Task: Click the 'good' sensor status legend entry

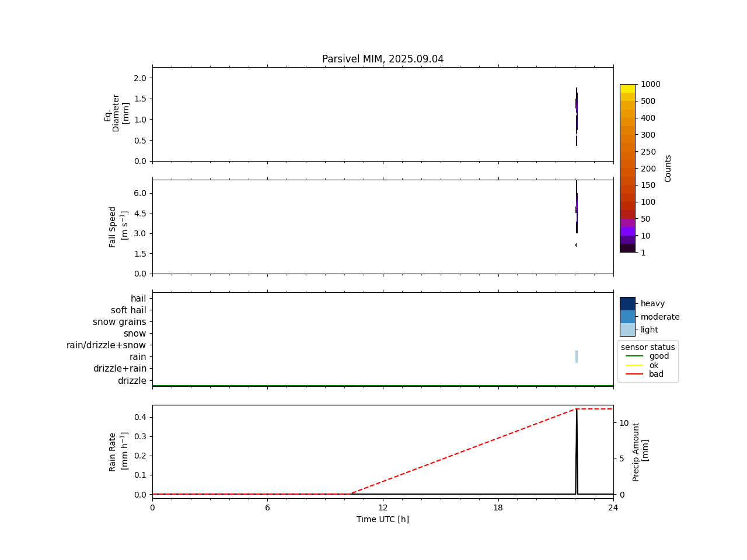Action: 648,356
